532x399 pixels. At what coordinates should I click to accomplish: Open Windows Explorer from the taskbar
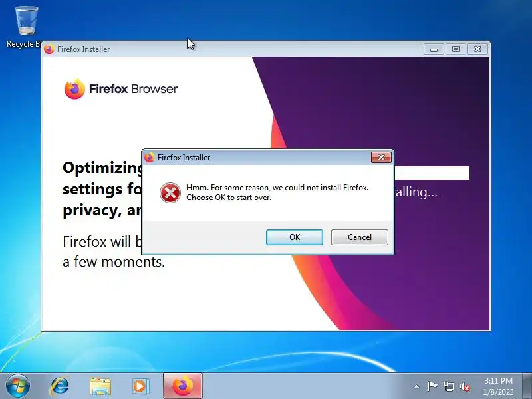pyautogui.click(x=100, y=386)
